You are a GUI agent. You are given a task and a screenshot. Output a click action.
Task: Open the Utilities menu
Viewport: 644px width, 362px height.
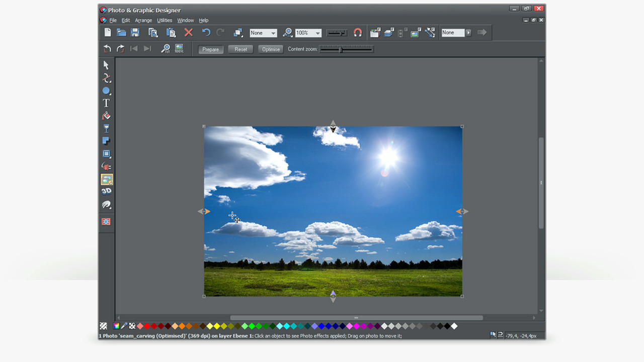coord(165,21)
